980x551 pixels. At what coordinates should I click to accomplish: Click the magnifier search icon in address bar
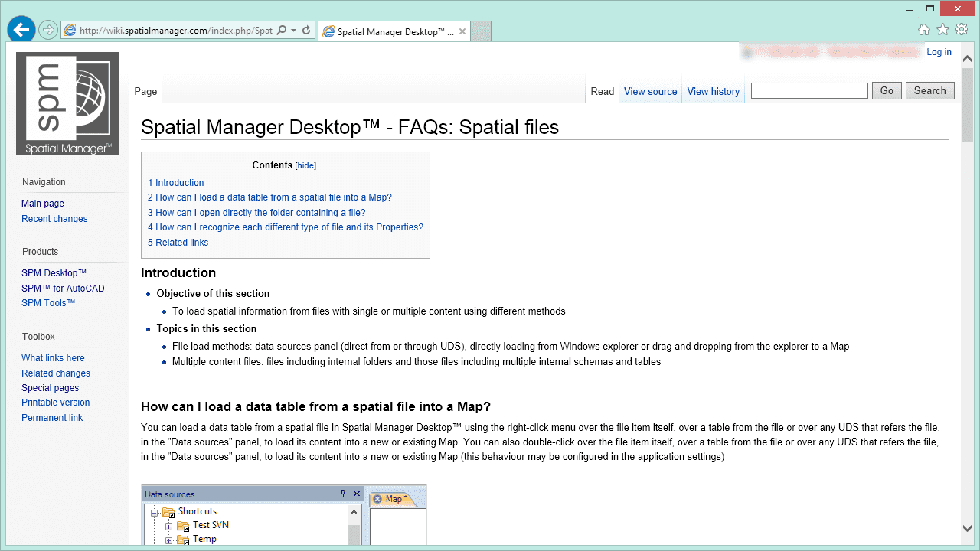282,31
